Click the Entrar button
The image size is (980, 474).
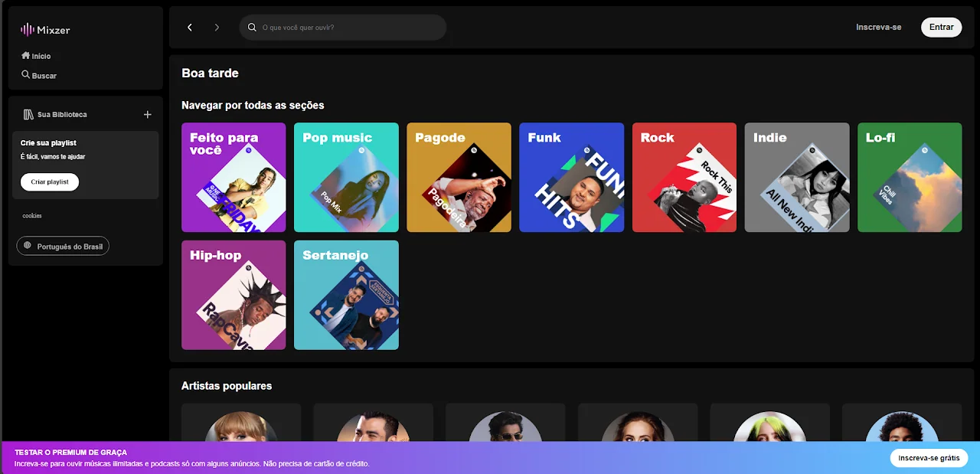point(941,27)
